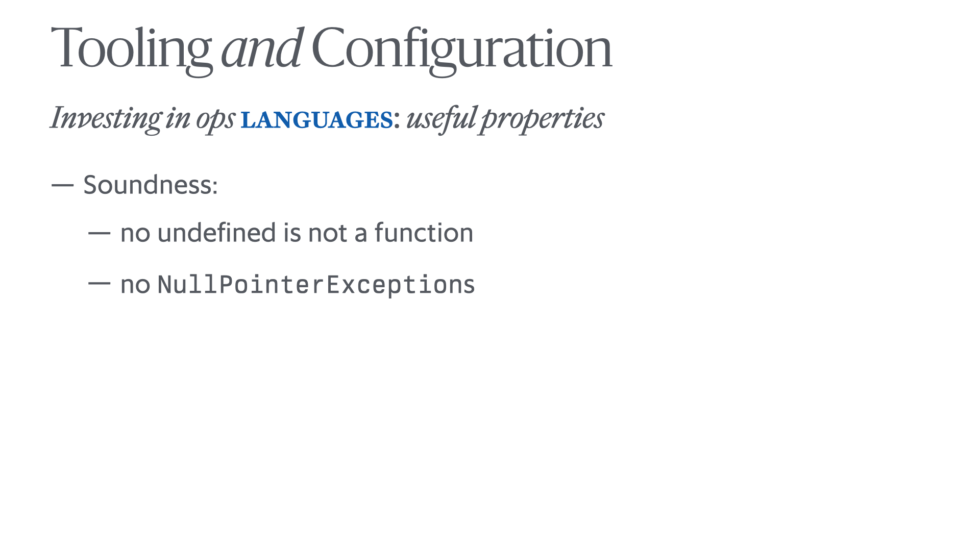
Task: Click 'no NullPointerExceptions' text
Action: point(297,283)
